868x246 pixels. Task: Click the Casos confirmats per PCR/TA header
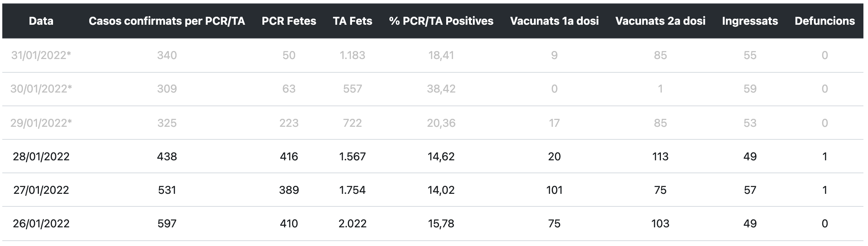pyautogui.click(x=167, y=21)
